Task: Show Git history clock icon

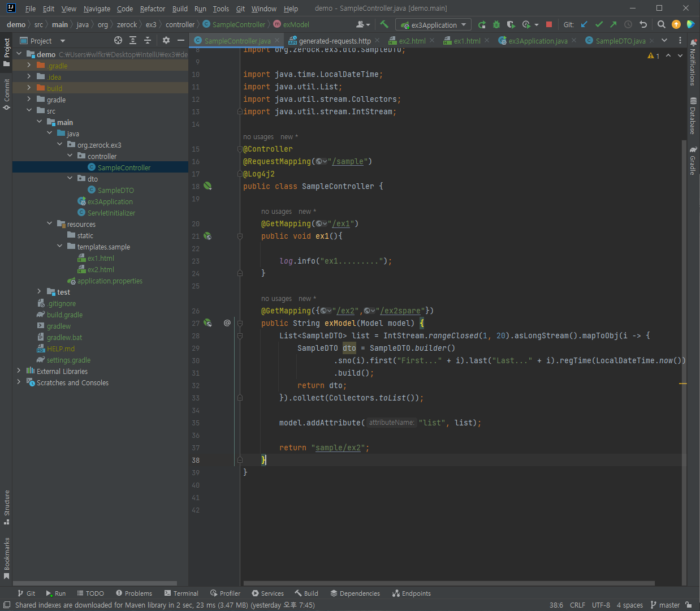Action: (x=628, y=24)
